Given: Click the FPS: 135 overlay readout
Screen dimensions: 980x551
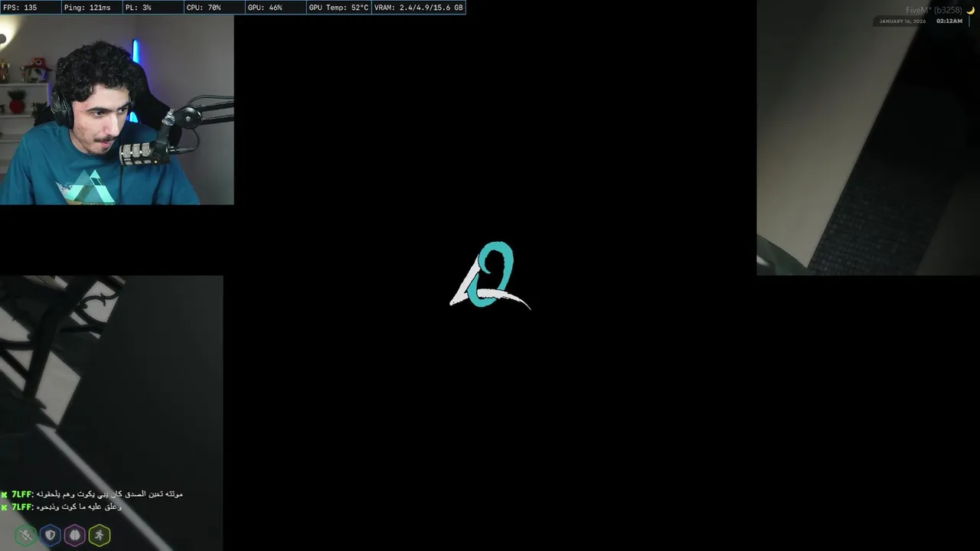Looking at the screenshot, I should [x=31, y=8].
